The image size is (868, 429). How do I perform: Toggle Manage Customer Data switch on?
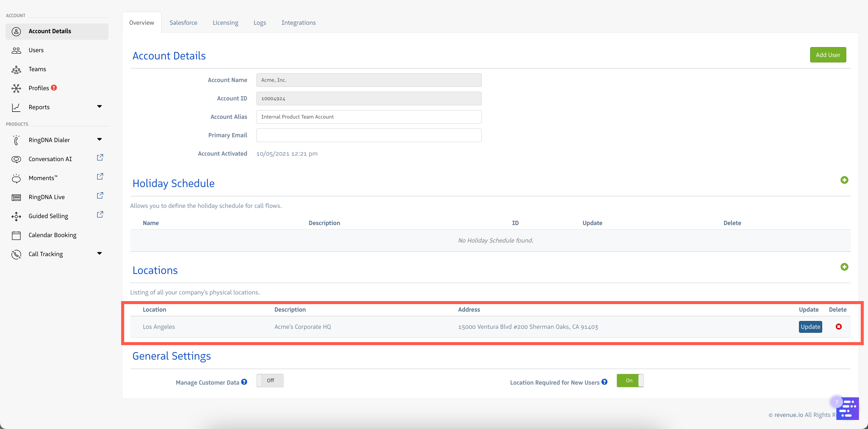pos(270,380)
